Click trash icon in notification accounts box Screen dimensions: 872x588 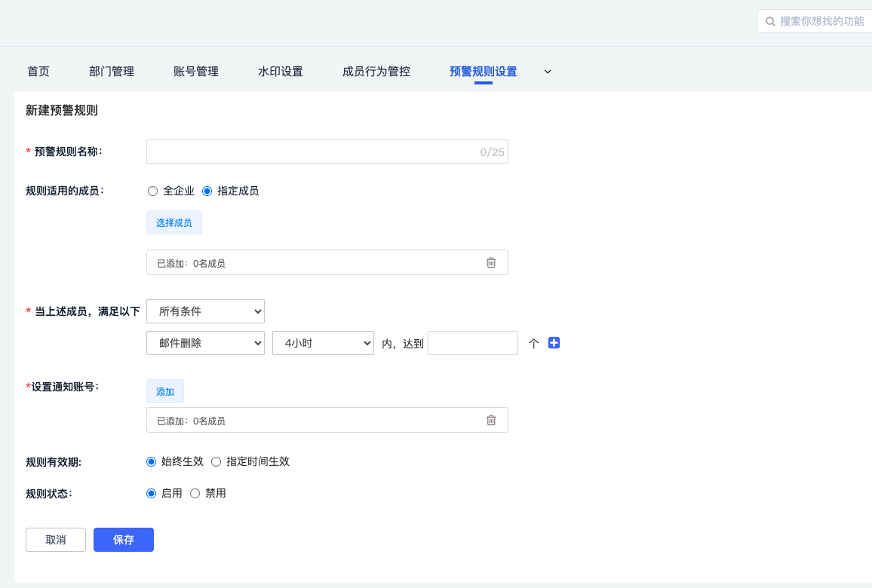tap(491, 420)
